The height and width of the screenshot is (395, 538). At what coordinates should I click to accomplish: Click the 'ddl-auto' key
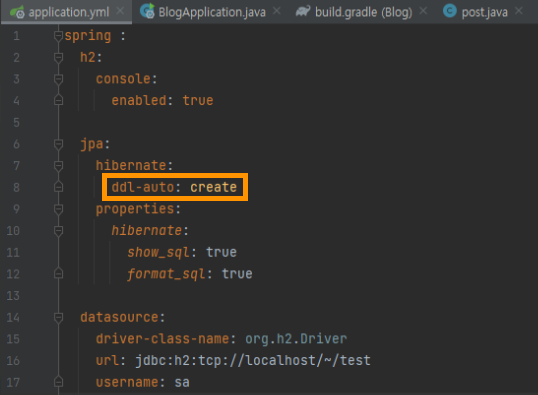(143, 187)
